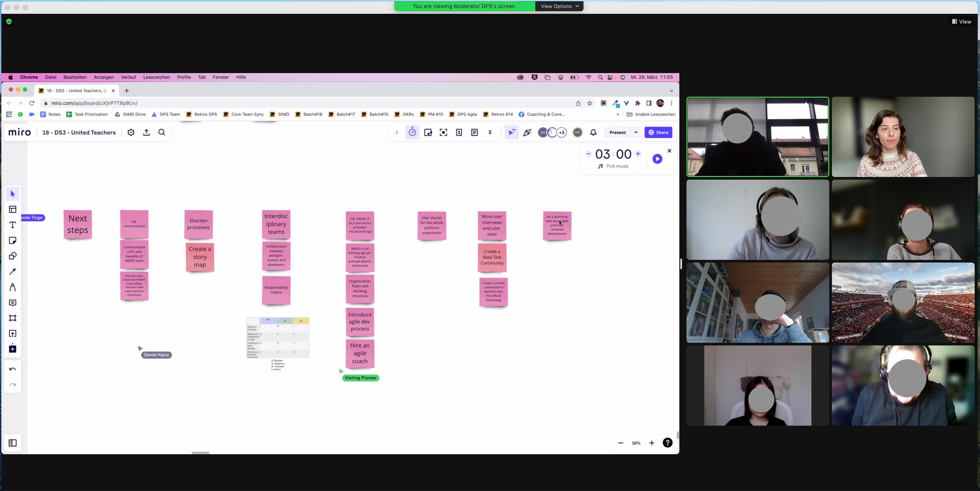The height and width of the screenshot is (491, 980).
Task: Open Miro help question mark
Action: (668, 443)
